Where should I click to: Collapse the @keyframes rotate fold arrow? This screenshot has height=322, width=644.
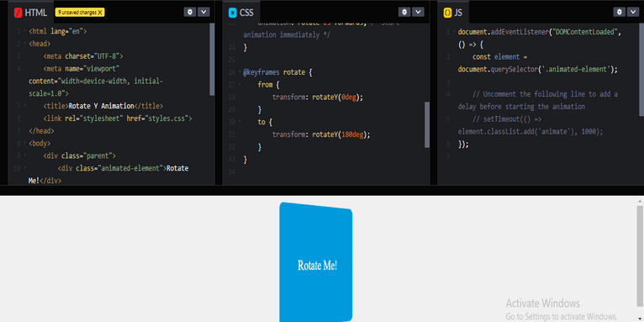point(240,72)
